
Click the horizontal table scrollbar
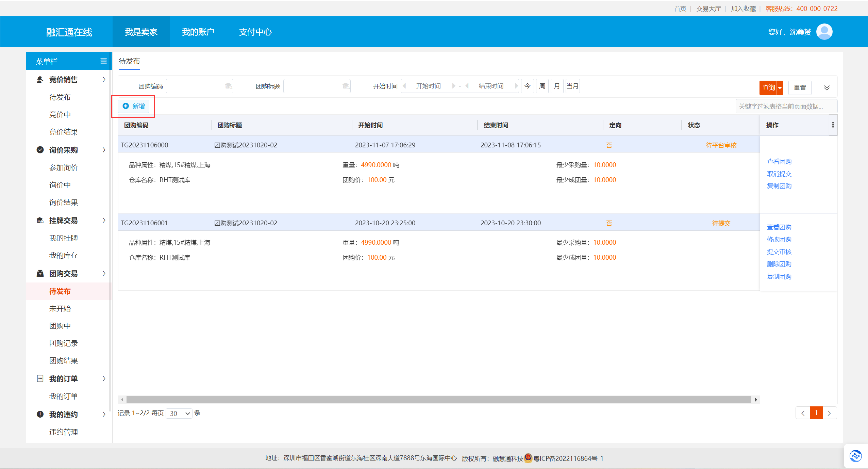click(x=439, y=400)
